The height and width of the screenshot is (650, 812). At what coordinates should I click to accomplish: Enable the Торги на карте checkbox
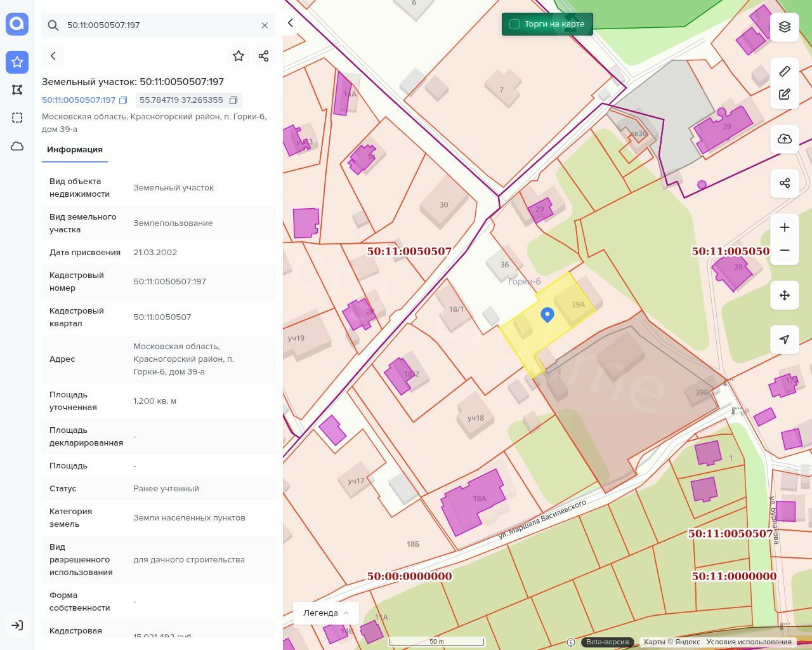coord(514,24)
